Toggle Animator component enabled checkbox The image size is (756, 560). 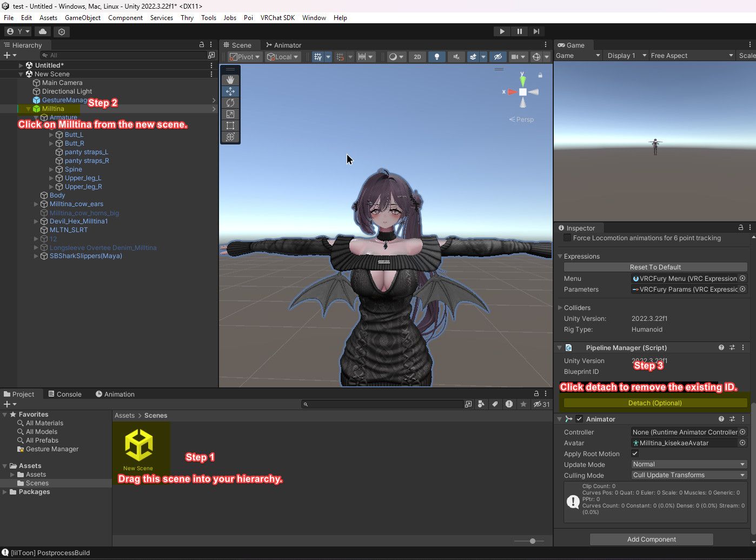(579, 419)
